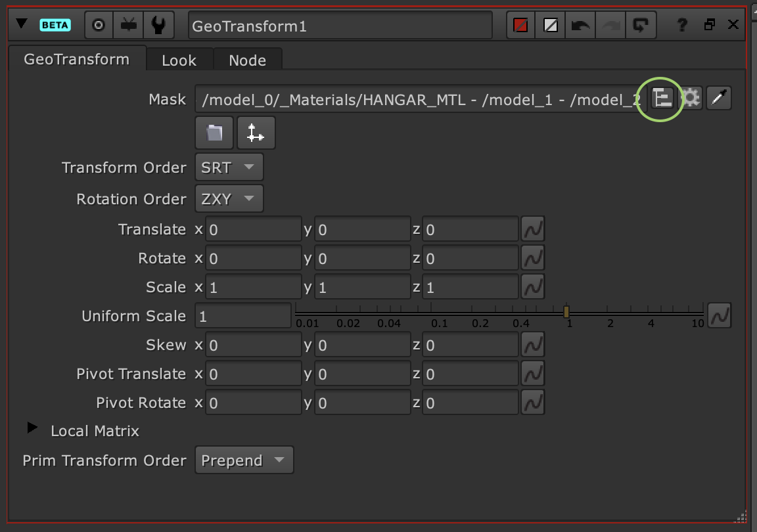Click the wrench icon in panel header

[x=158, y=26]
